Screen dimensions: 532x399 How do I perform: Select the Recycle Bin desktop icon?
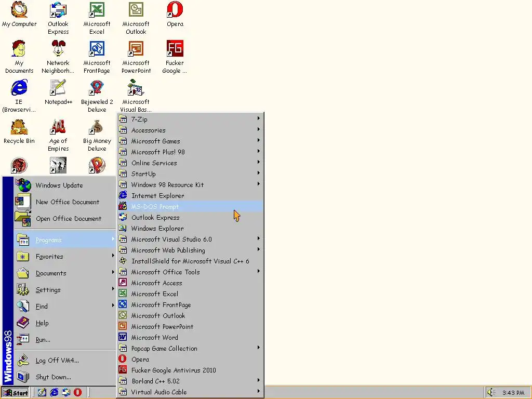coord(19,131)
